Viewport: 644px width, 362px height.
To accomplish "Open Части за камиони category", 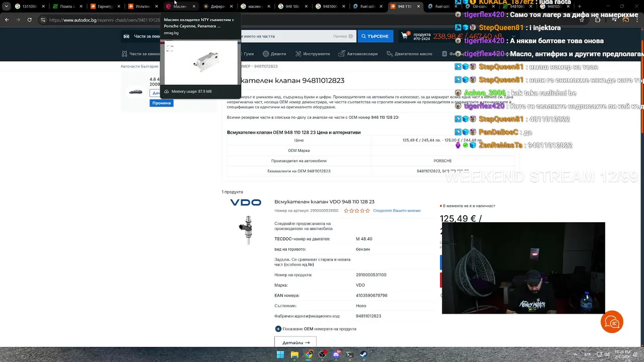I will pyautogui.click(x=144, y=54).
